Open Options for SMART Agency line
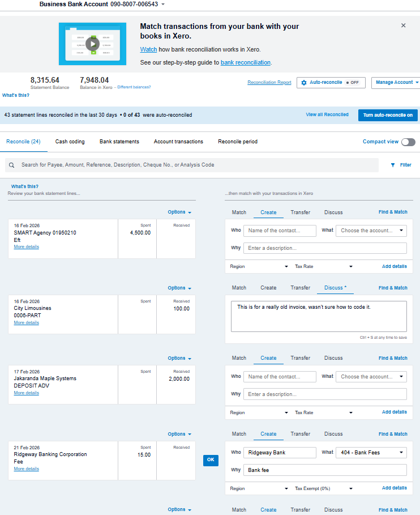The image size is (420, 515). tap(179, 212)
